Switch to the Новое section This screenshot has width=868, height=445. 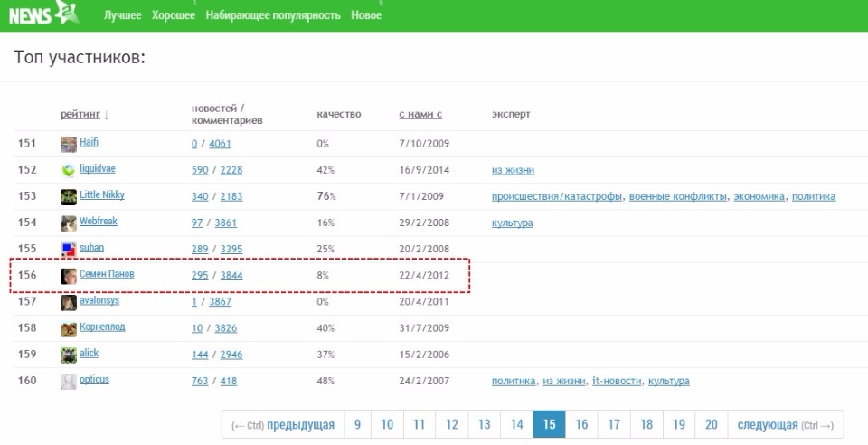(366, 15)
